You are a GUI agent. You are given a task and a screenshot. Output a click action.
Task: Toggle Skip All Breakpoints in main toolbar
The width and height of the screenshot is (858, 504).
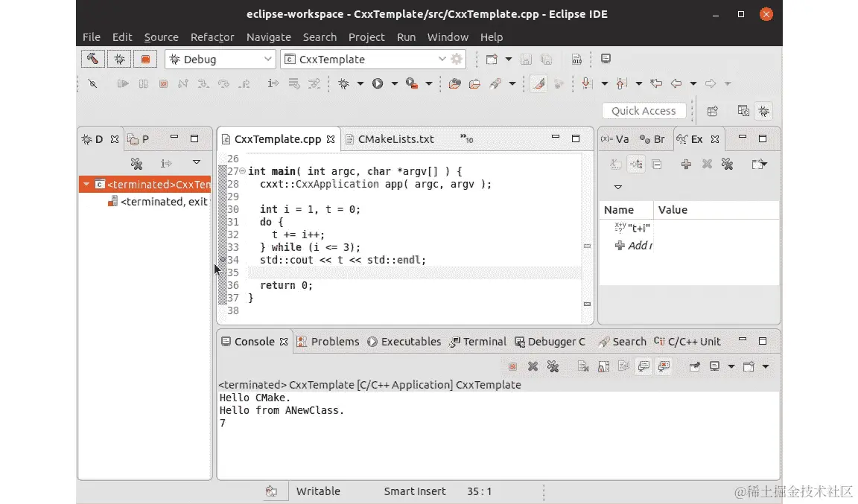(92, 83)
